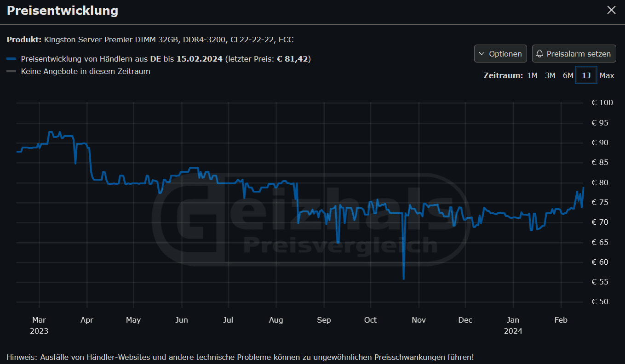This screenshot has height=364, width=625.
Task: Click the € 95 axis label
Action: [x=600, y=123]
